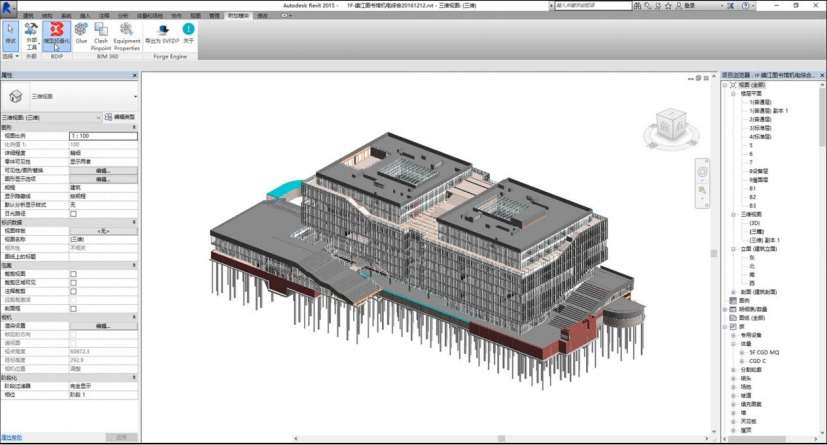The height and width of the screenshot is (445, 827).
Task: Expand the 5F CGD MQ mass node
Action: click(x=742, y=352)
